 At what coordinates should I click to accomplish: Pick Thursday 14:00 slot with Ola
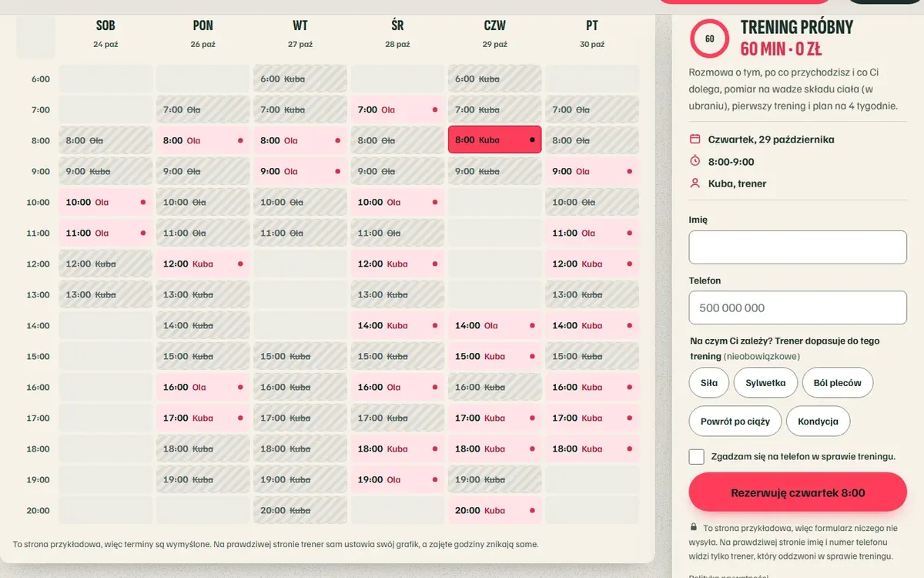point(495,325)
